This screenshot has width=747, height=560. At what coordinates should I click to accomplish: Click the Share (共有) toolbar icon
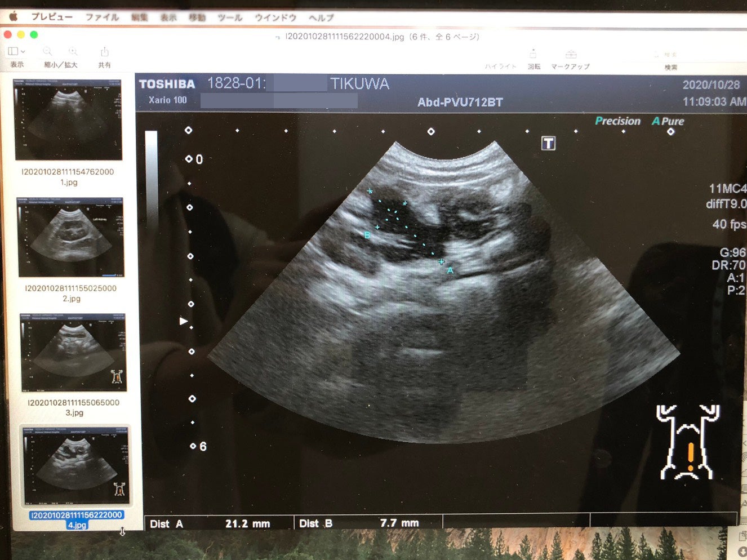pyautogui.click(x=104, y=52)
